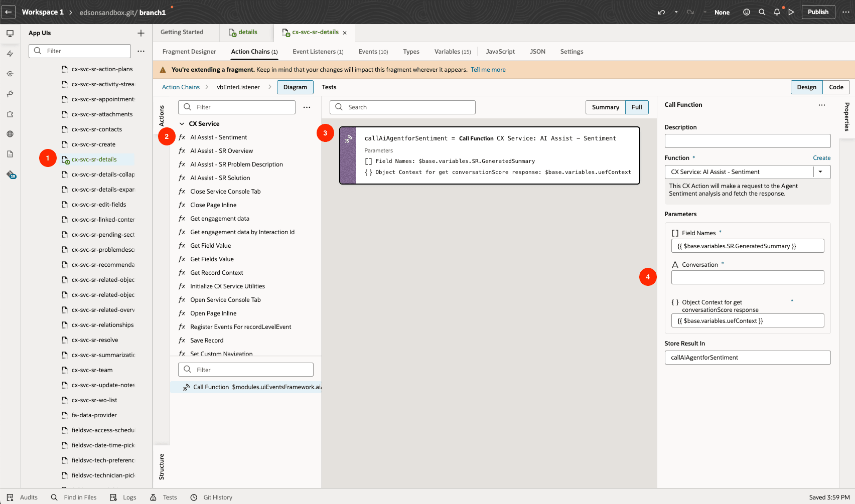
Task: Click the header magnifier search icon
Action: tap(762, 12)
